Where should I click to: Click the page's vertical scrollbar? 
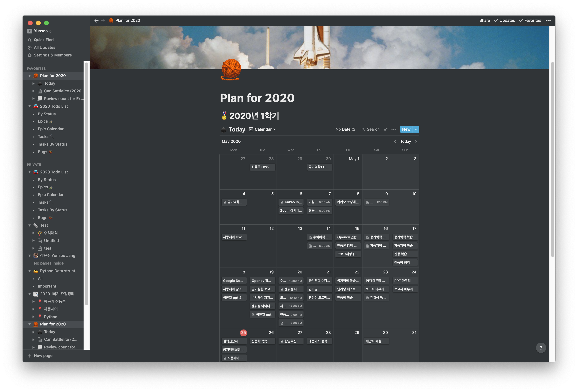(x=552, y=159)
